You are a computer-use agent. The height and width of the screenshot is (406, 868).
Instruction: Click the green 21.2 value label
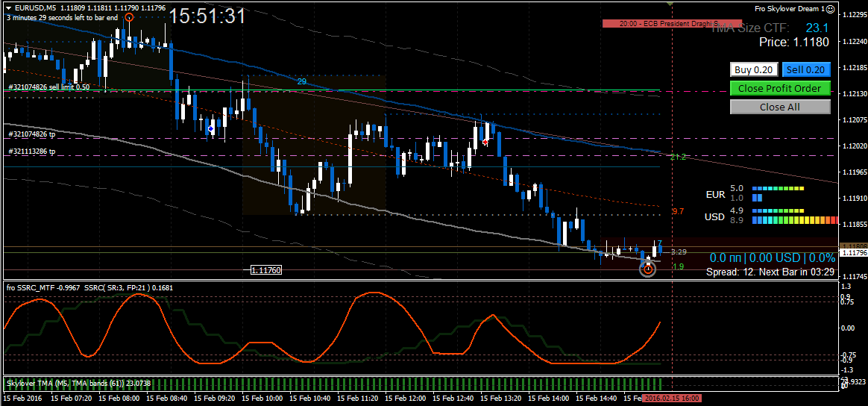(x=678, y=157)
